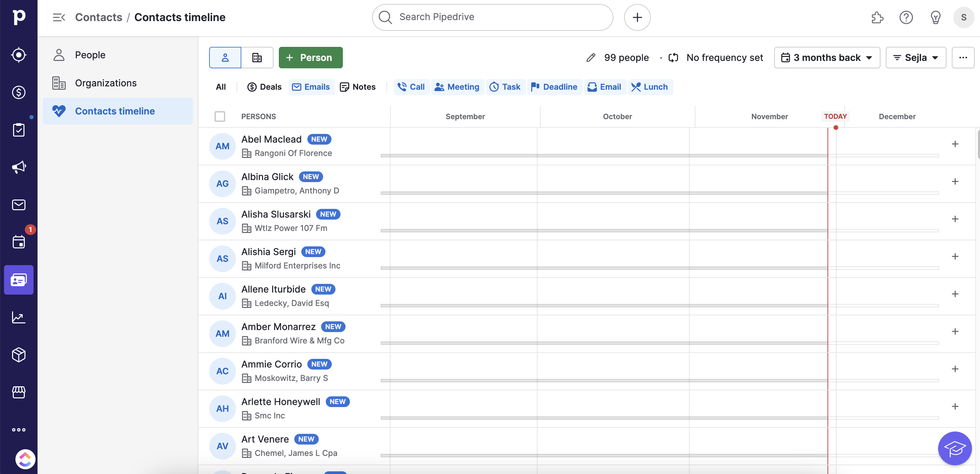Open the Contacts breadcrumb link
This screenshot has height=474, width=980.
(x=99, y=17)
